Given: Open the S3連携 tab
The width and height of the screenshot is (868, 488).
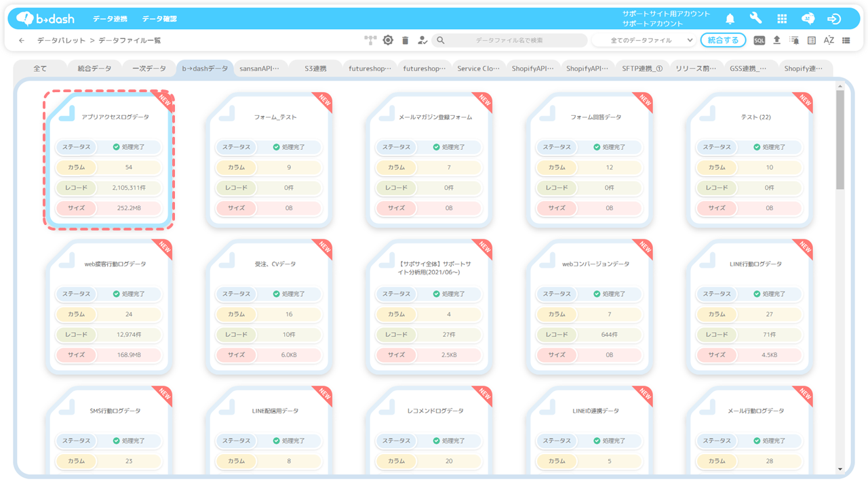Looking at the screenshot, I should pos(315,68).
